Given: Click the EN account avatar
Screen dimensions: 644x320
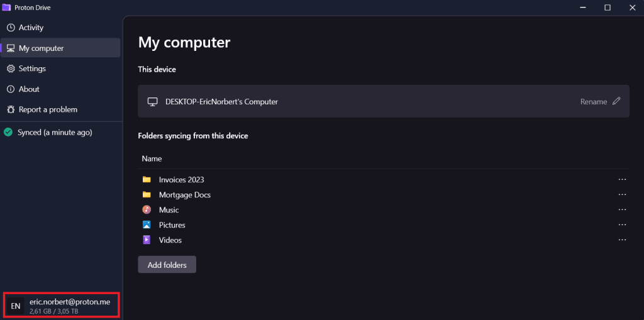Looking at the screenshot, I should (x=16, y=306).
